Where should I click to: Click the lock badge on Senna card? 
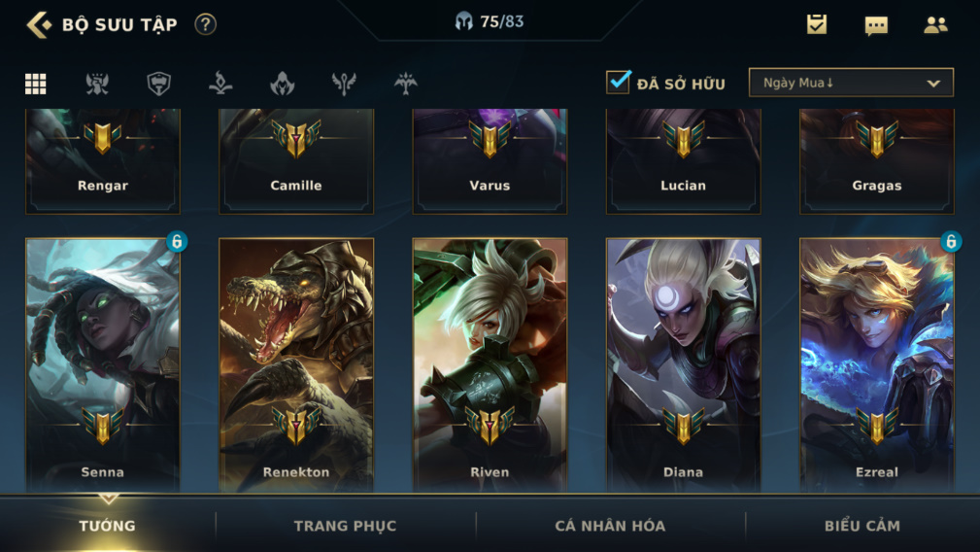coord(176,241)
